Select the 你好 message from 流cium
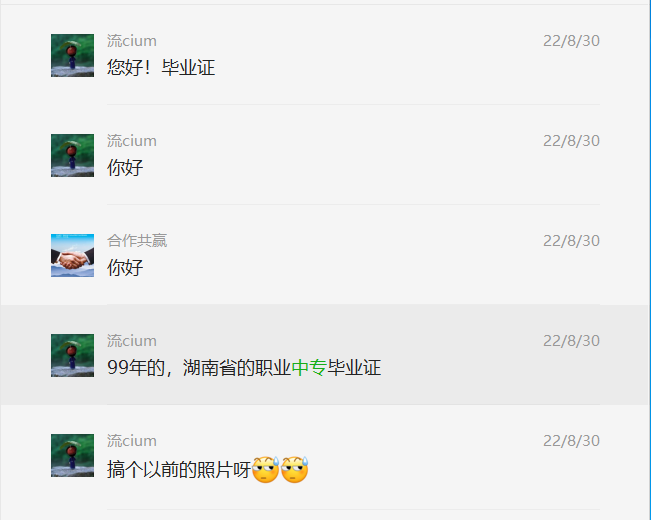 click(x=125, y=168)
